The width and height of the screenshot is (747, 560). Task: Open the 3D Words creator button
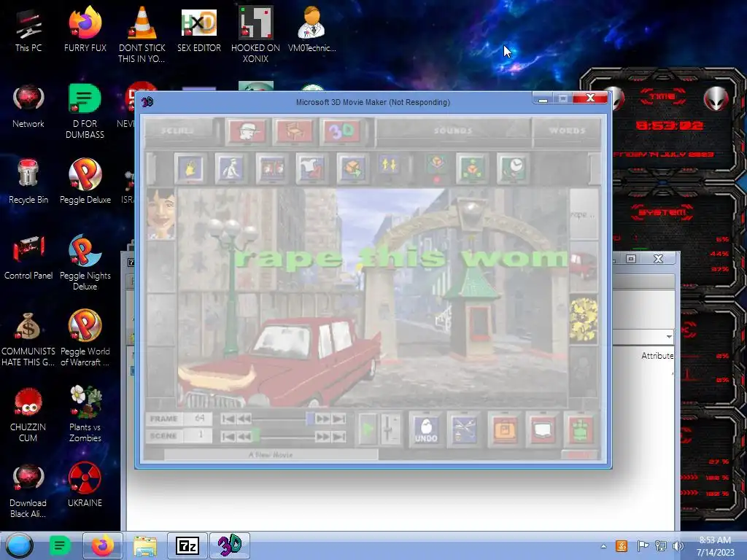click(341, 131)
